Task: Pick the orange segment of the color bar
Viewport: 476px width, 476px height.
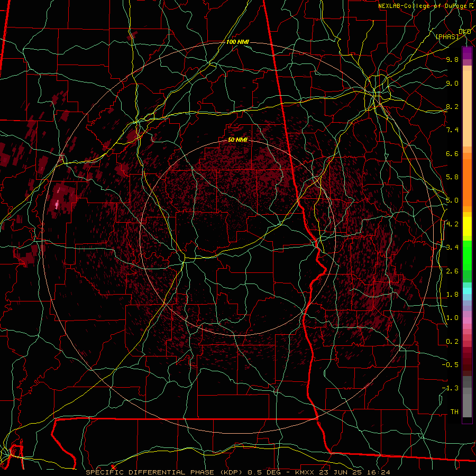Action: click(x=467, y=180)
